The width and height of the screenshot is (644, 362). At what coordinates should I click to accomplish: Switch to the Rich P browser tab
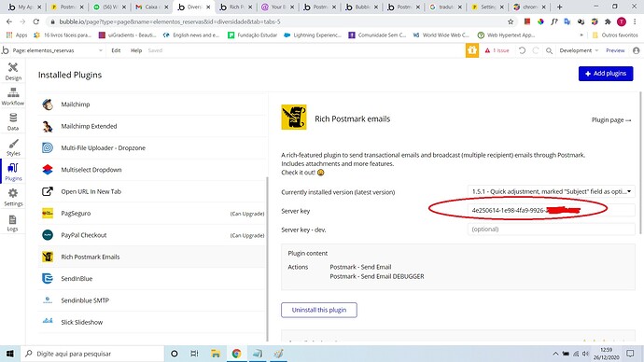point(235,7)
